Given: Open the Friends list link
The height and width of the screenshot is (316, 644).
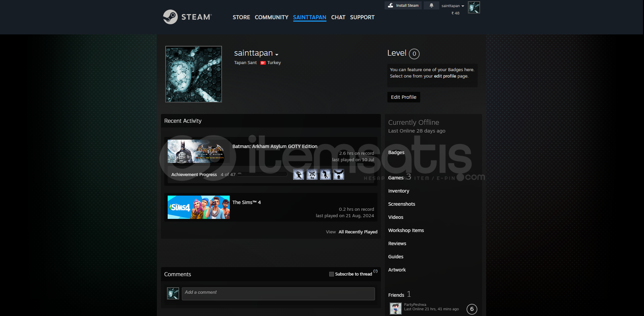Looking at the screenshot, I should [x=396, y=295].
